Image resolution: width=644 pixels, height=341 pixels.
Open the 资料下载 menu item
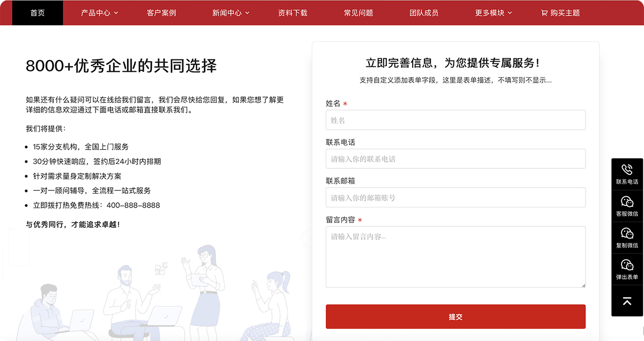292,13
